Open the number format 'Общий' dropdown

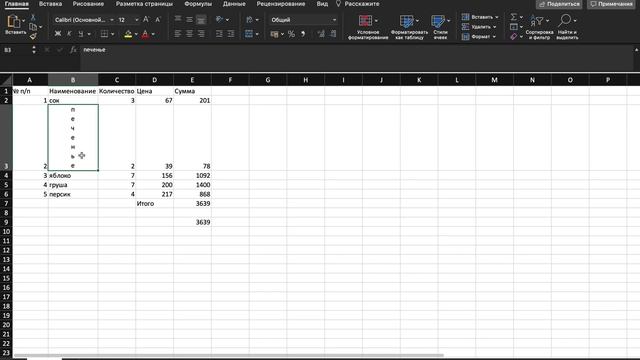point(303,20)
